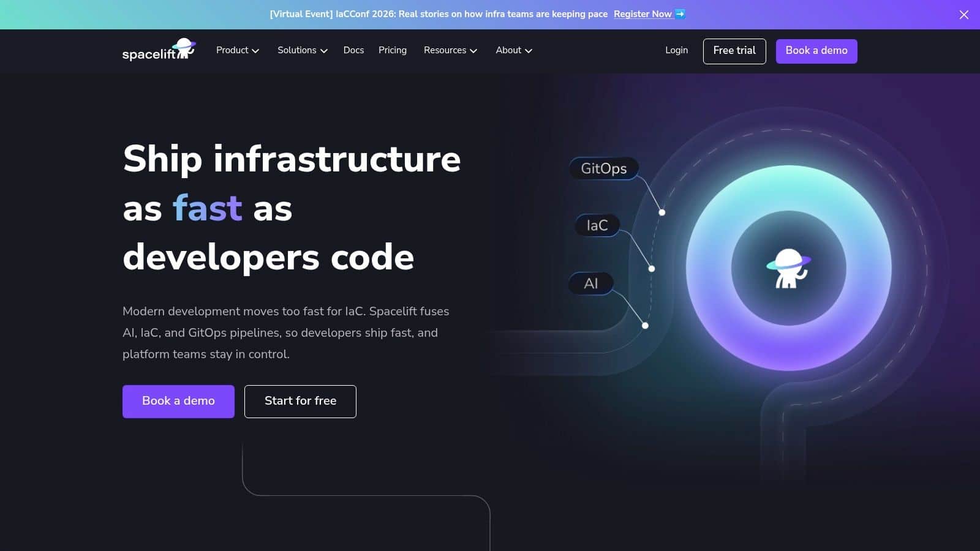Expand the About dropdown menu
Screen dimensions: 980x551
[514, 50]
